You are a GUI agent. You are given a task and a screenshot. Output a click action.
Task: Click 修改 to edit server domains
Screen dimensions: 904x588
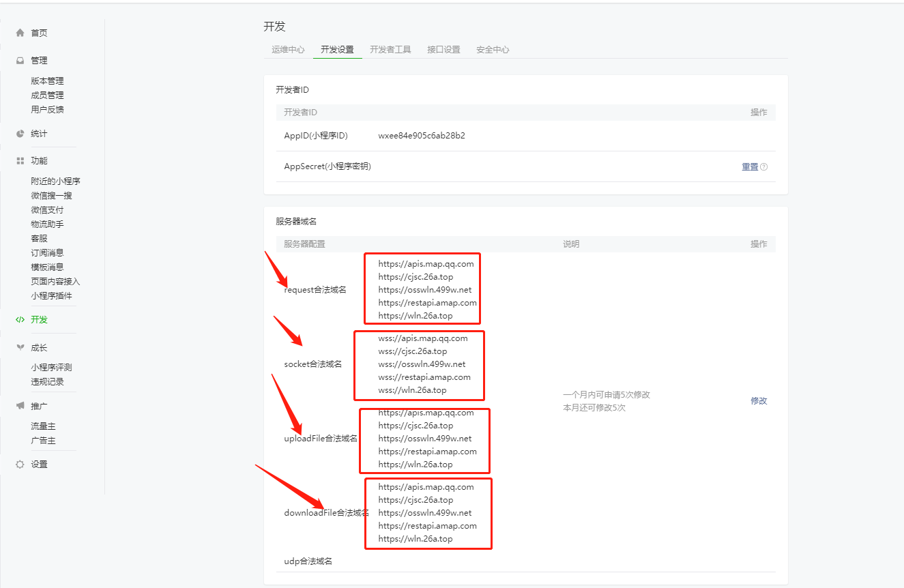pos(759,401)
